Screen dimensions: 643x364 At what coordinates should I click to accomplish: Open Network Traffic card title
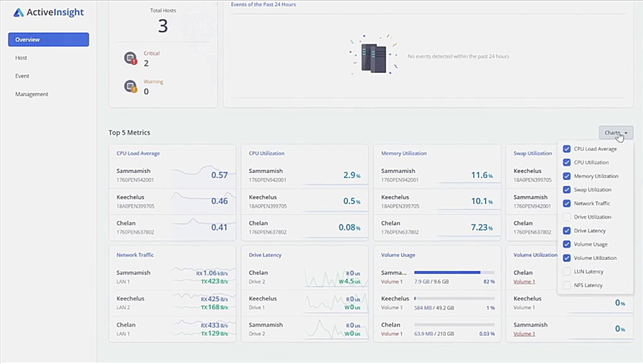point(135,255)
